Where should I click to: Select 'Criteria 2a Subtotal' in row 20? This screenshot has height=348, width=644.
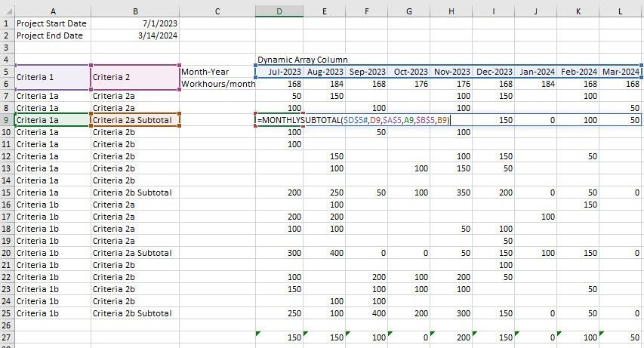tap(135, 253)
